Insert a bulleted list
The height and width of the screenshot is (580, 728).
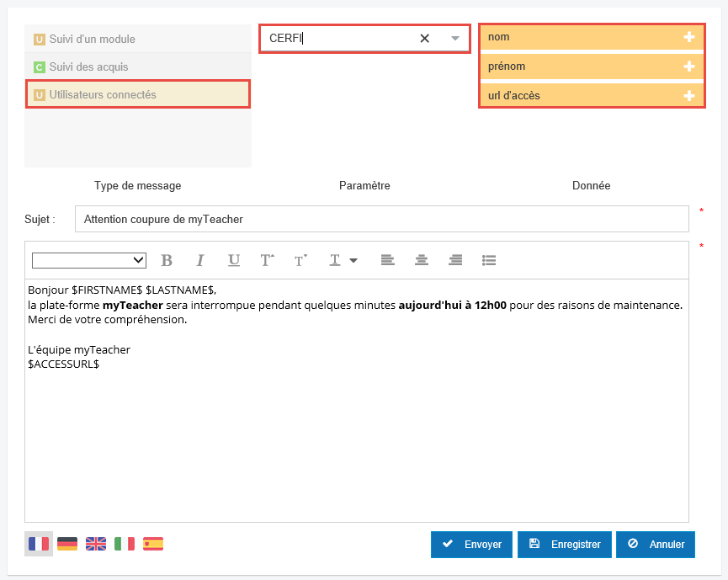click(489, 260)
